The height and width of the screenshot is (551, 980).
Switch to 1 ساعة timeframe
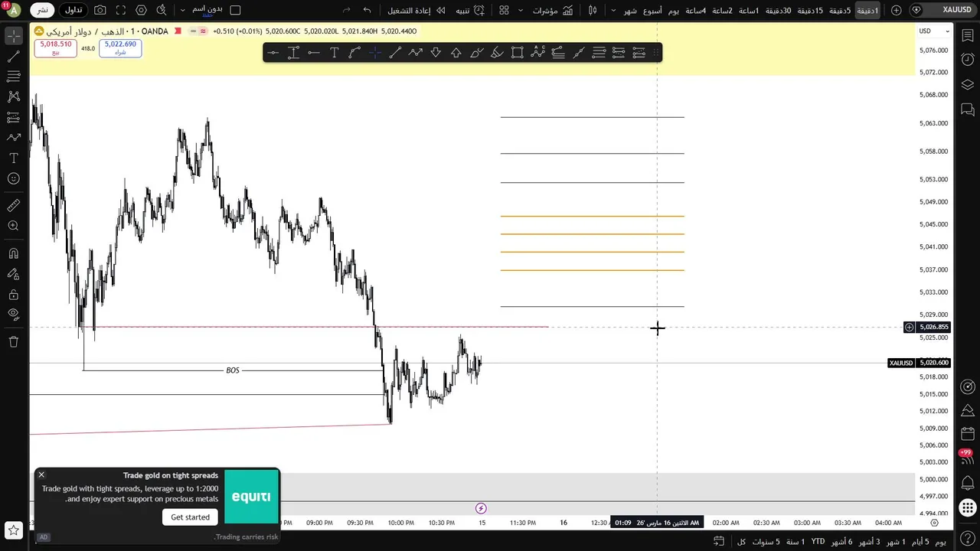[x=749, y=11]
